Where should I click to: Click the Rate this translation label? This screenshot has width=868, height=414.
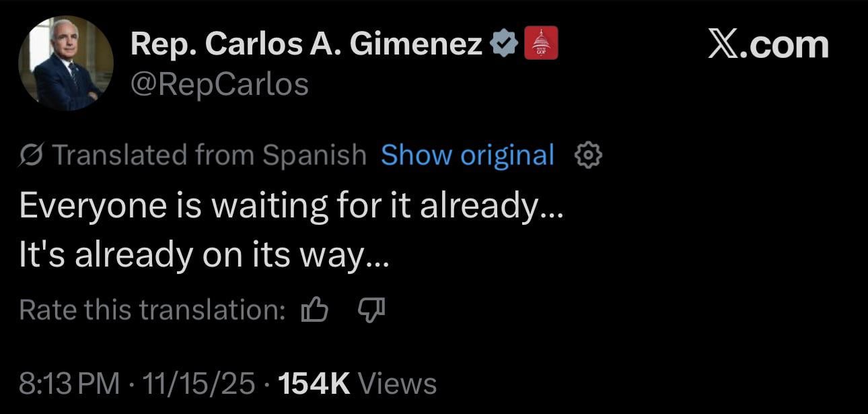tap(152, 310)
